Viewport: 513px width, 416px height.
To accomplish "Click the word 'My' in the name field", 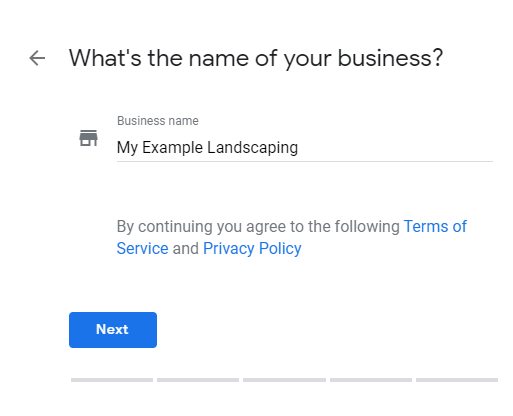I will 127,148.
